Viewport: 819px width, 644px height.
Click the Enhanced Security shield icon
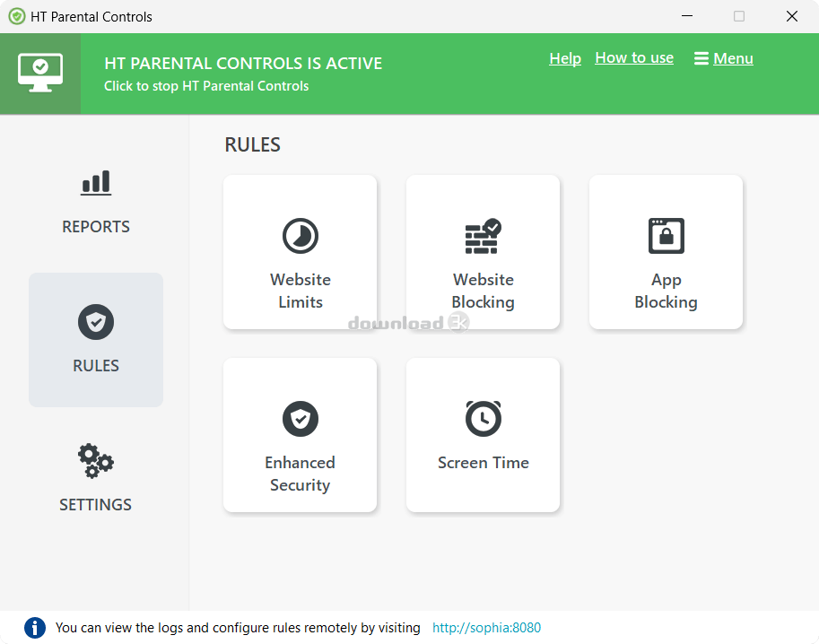[301, 418]
